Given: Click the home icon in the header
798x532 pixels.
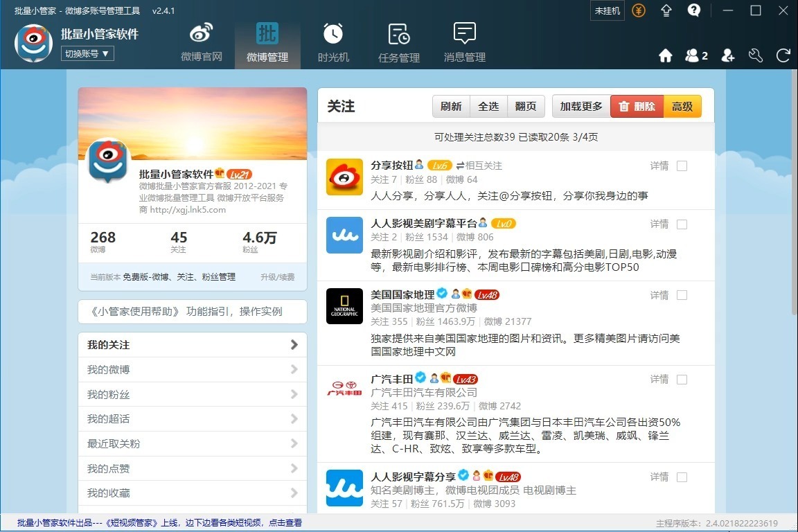Looking at the screenshot, I should click(666, 55).
